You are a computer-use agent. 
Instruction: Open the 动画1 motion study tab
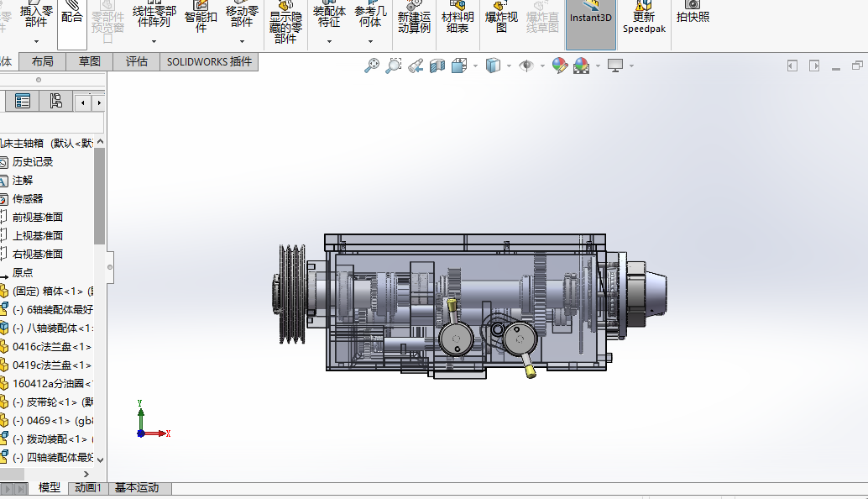88,488
